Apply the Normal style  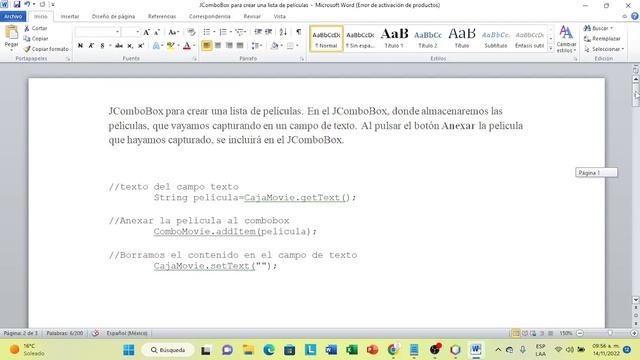(x=326, y=39)
